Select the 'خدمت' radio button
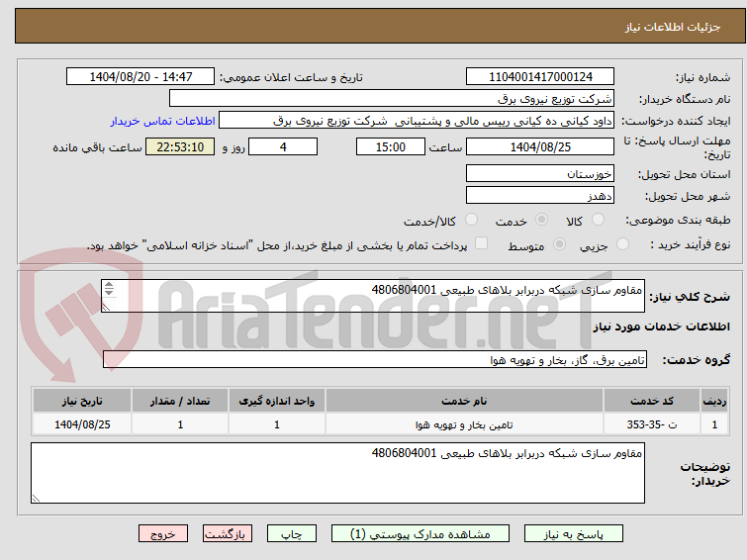747x560 pixels. click(541, 220)
